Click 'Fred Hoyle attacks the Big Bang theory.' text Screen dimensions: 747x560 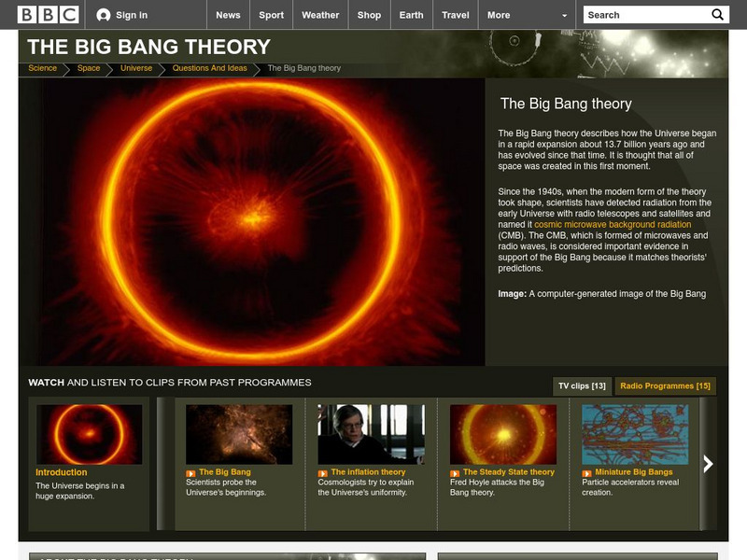tap(497, 487)
